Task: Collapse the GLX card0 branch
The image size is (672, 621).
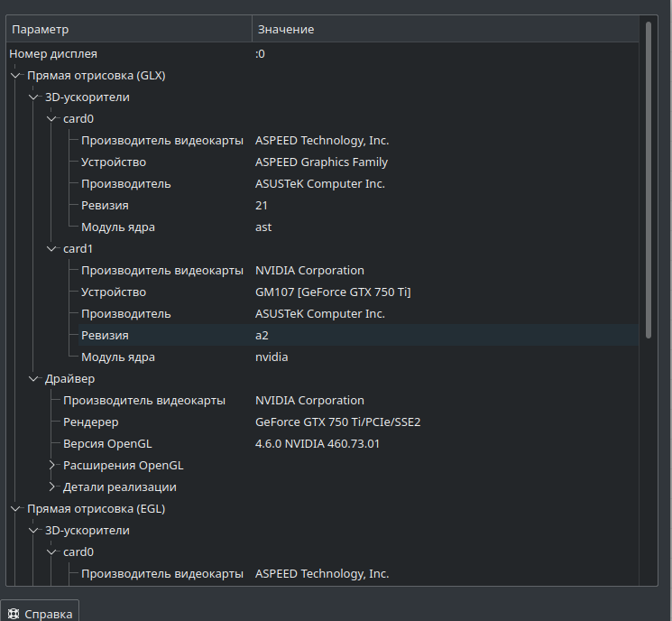Action: click(x=51, y=119)
